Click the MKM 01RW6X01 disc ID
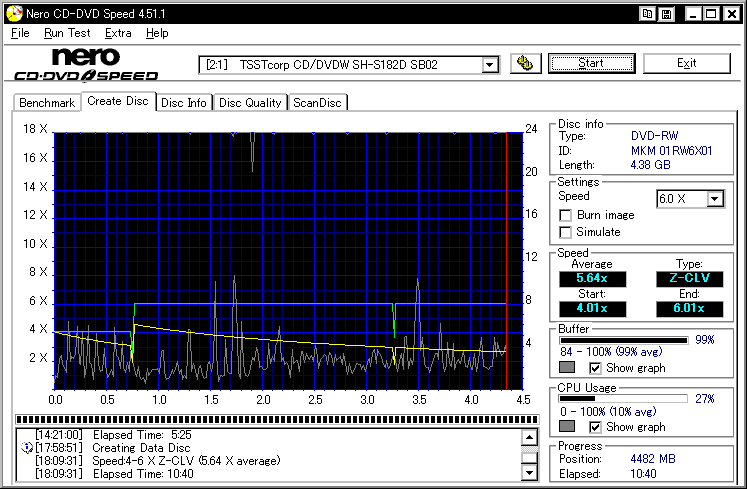The height and width of the screenshot is (489, 747). tap(671, 151)
